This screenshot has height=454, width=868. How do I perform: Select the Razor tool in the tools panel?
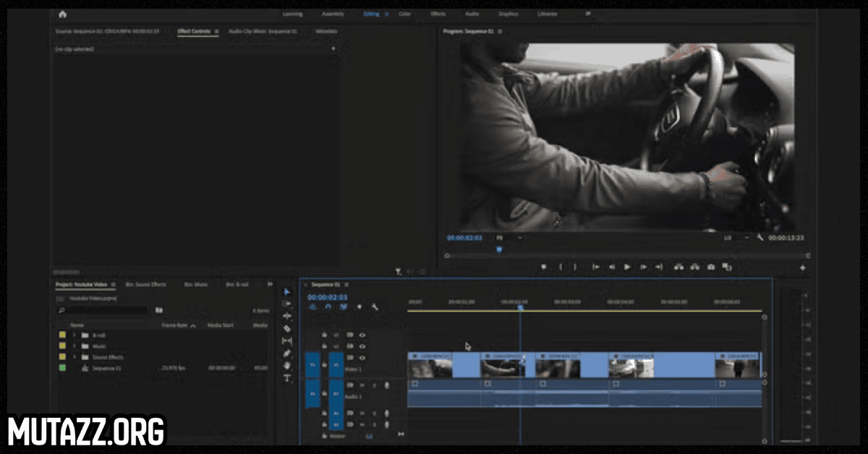pyautogui.click(x=287, y=328)
